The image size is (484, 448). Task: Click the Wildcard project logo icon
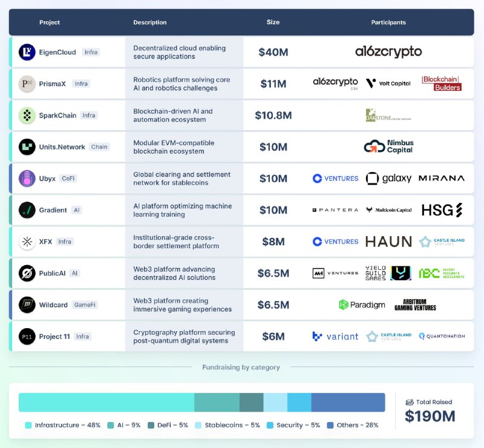[27, 305]
